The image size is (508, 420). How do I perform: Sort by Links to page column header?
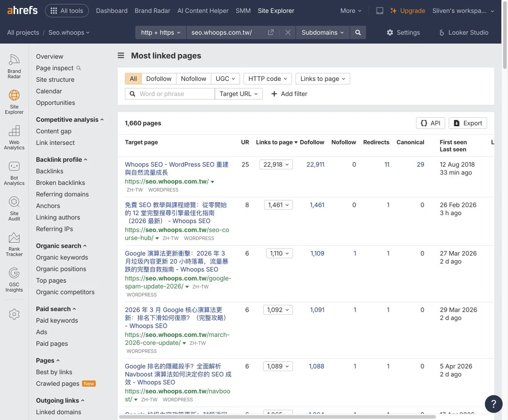276,142
